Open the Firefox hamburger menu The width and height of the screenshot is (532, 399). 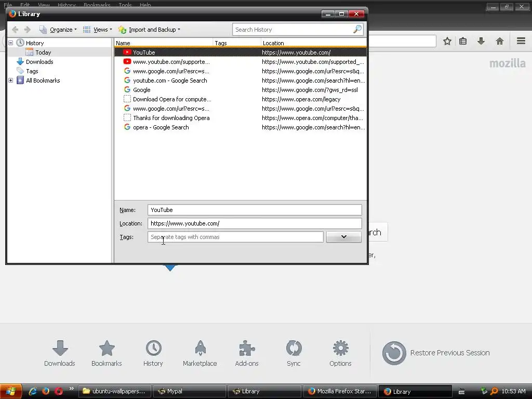pyautogui.click(x=521, y=41)
